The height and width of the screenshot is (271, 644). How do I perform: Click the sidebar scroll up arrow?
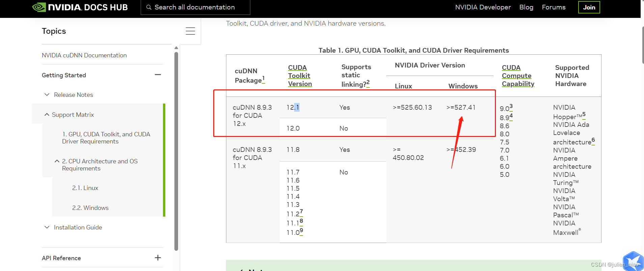tap(176, 48)
